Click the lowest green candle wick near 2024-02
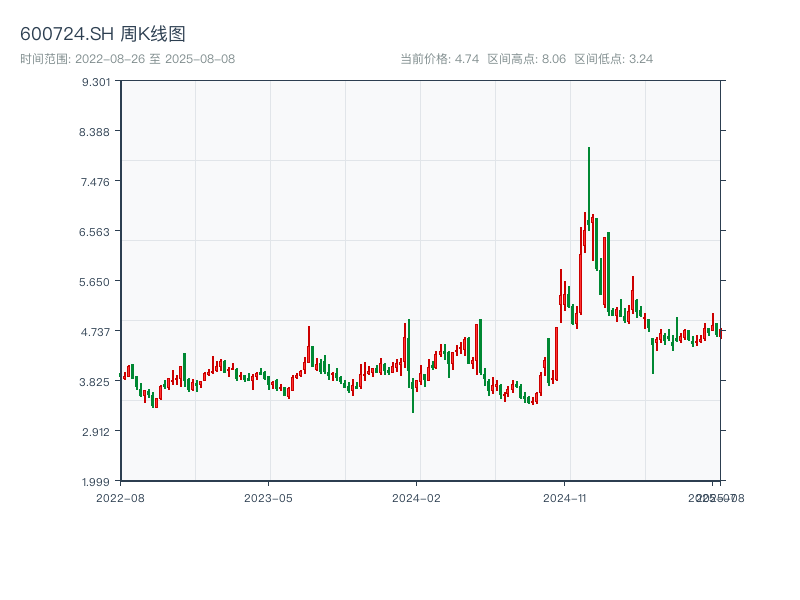This screenshot has height=600, width=800. click(x=413, y=395)
